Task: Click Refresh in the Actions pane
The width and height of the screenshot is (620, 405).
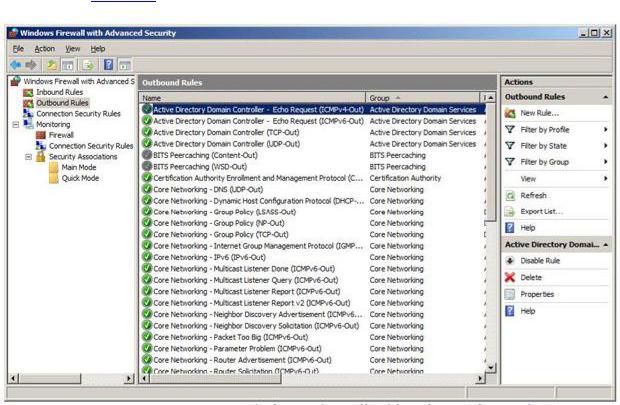Action: click(x=533, y=195)
